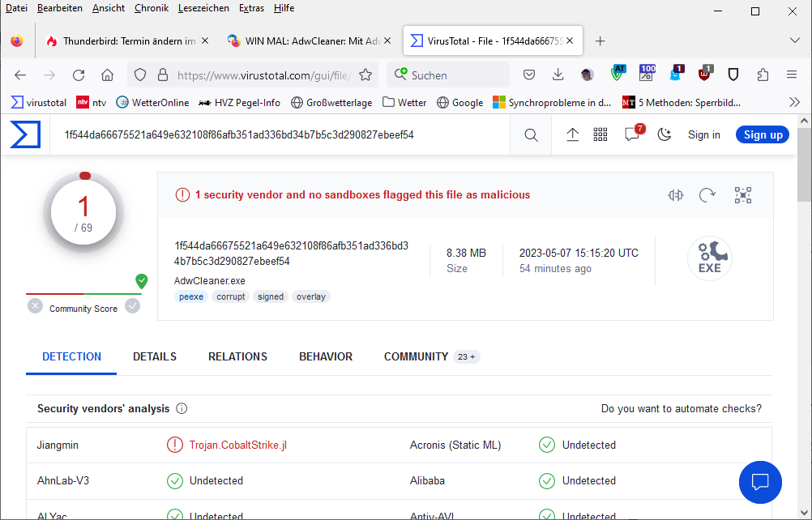Select the RELATIONS tab
The height and width of the screenshot is (520, 812).
pos(237,357)
